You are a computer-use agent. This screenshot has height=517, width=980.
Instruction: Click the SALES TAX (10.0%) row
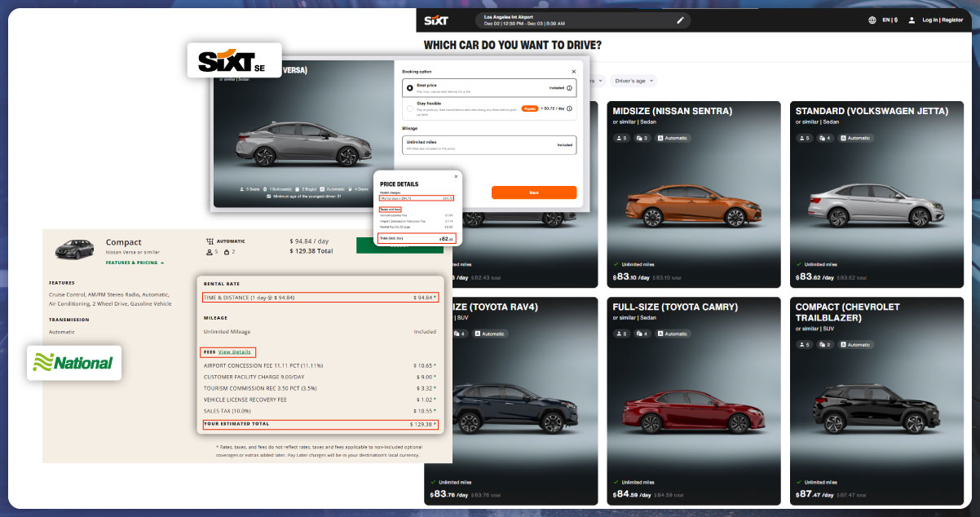(321, 411)
